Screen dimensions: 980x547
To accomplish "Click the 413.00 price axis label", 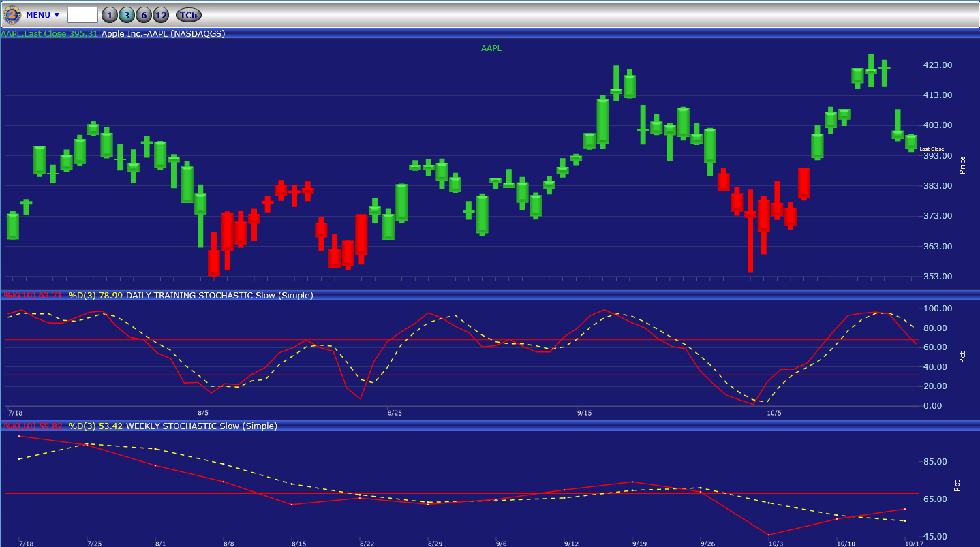I will pyautogui.click(x=937, y=95).
